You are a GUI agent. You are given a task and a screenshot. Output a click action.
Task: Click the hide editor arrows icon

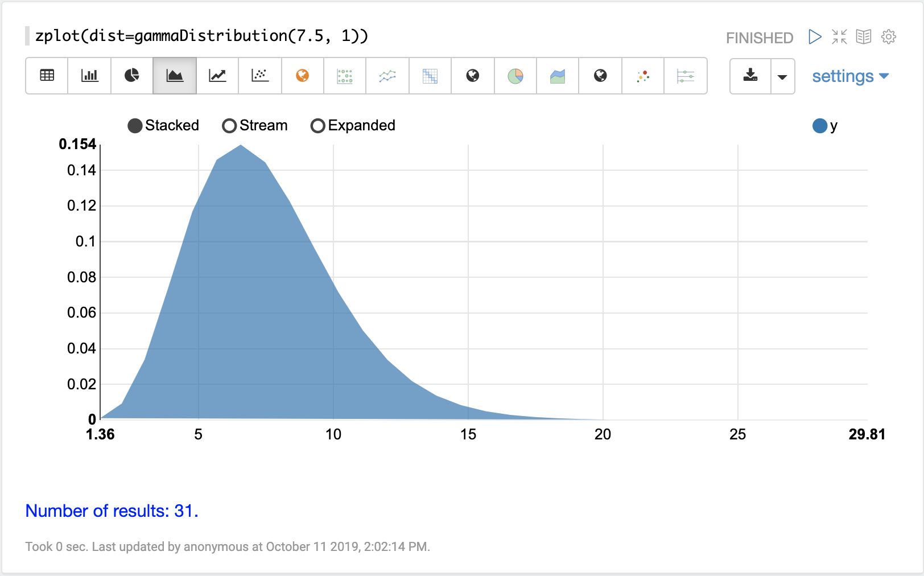(839, 37)
